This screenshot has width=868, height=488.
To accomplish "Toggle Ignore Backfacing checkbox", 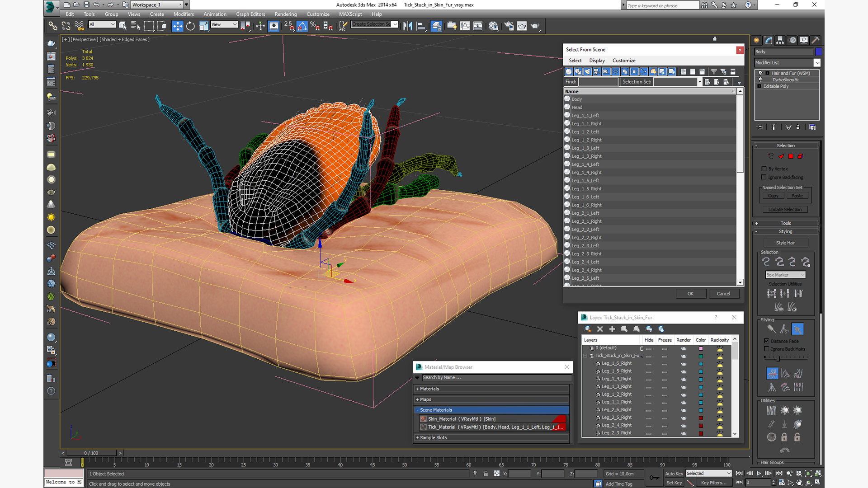I will (x=764, y=177).
